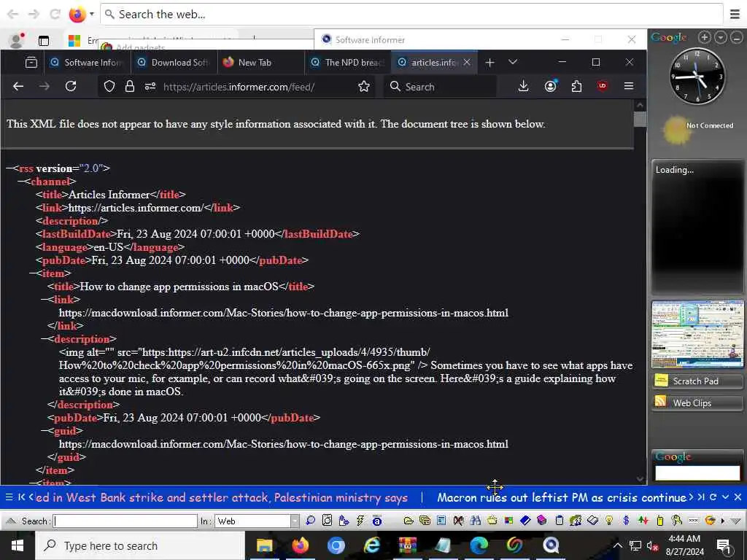Click the deskbar Search text field
Screen dimensions: 747x560
pyautogui.click(x=125, y=521)
